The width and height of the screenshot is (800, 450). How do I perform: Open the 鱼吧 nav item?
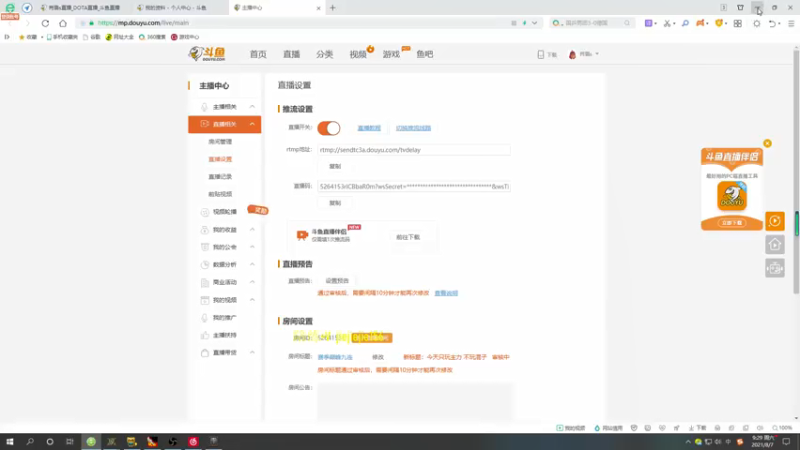point(424,54)
